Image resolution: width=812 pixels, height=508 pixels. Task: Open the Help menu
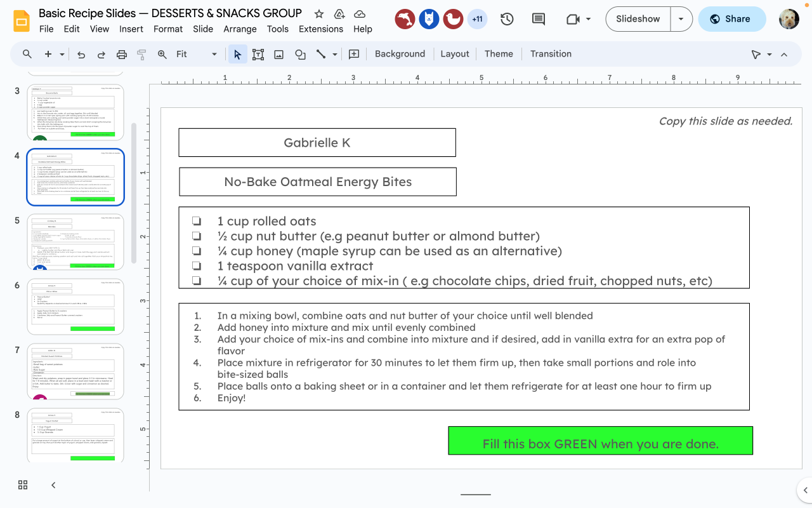coord(363,29)
